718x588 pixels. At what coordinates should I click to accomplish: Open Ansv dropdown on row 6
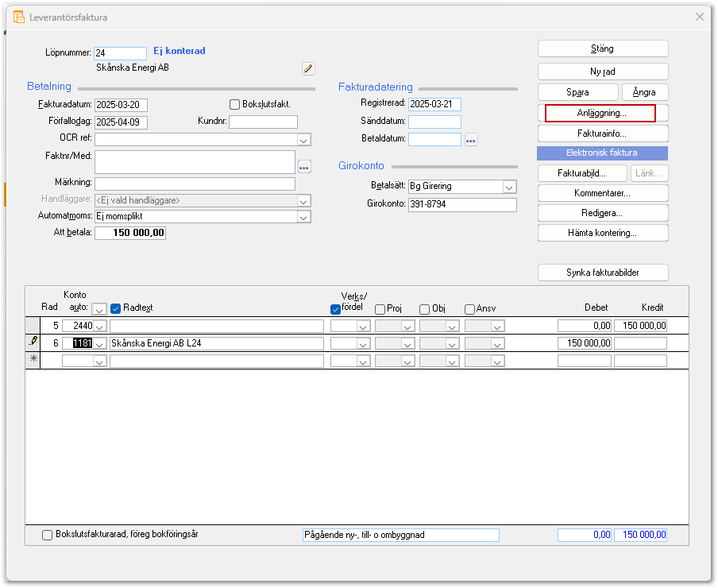coord(497,343)
